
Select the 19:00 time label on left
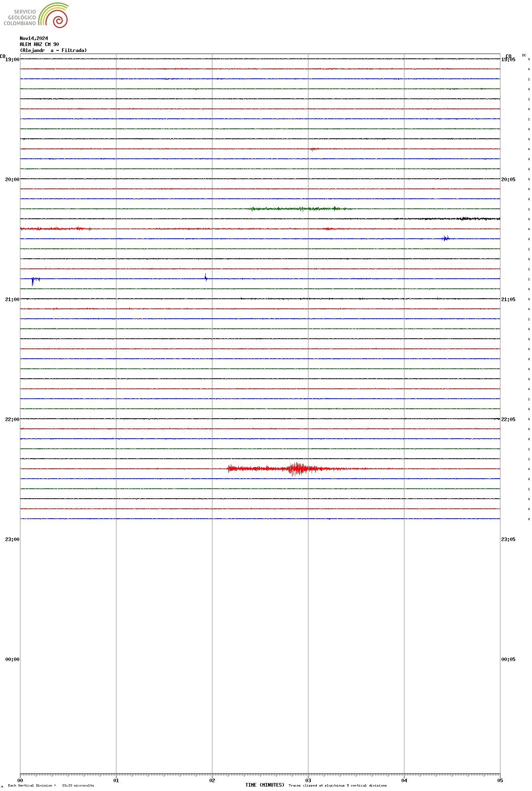coord(12,60)
